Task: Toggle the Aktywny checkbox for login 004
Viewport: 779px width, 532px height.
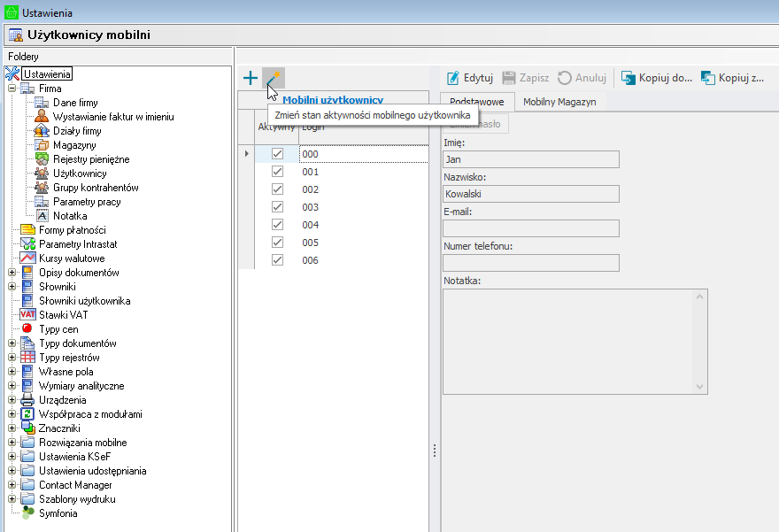Action: (278, 225)
